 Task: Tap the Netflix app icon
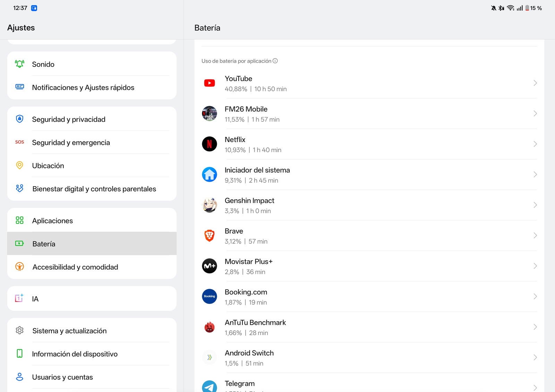(x=210, y=144)
